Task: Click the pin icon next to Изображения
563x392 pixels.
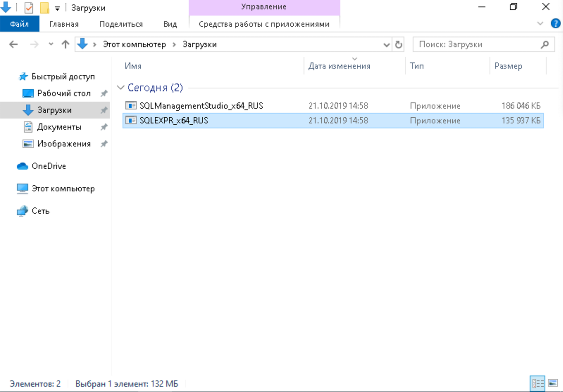Action: pos(104,144)
